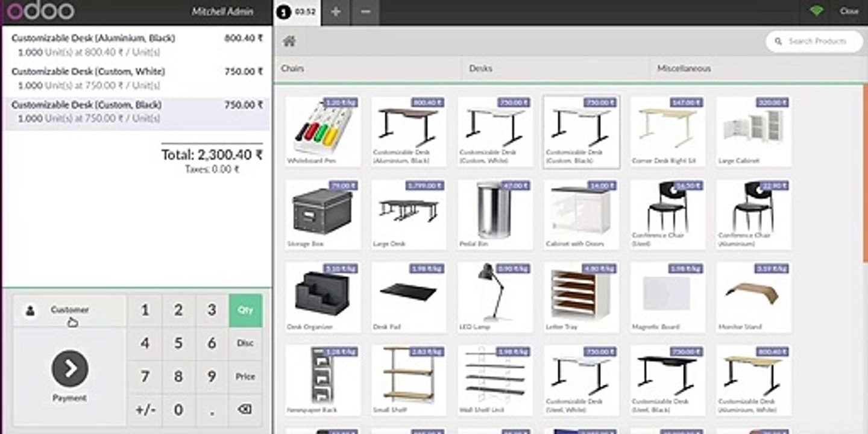Image resolution: width=868 pixels, height=434 pixels.
Task: Add Large Desk product
Action: point(409,215)
